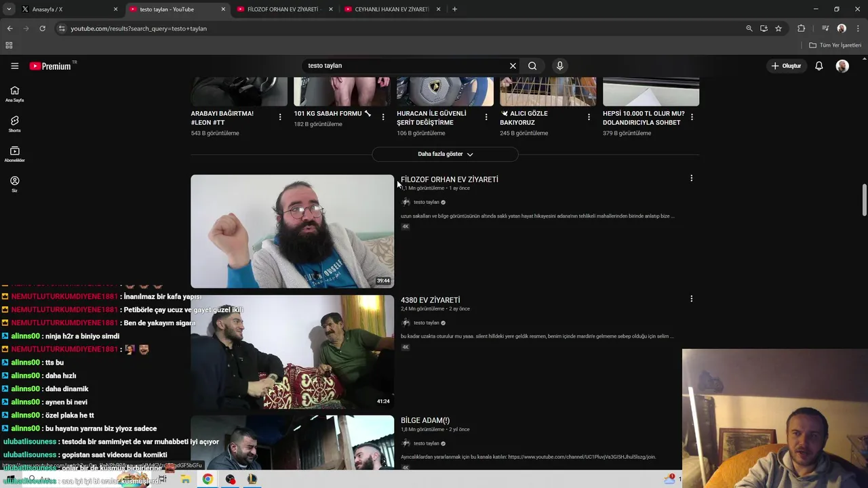Click the YouTube Premium logo
868x488 pixels.
50,66
